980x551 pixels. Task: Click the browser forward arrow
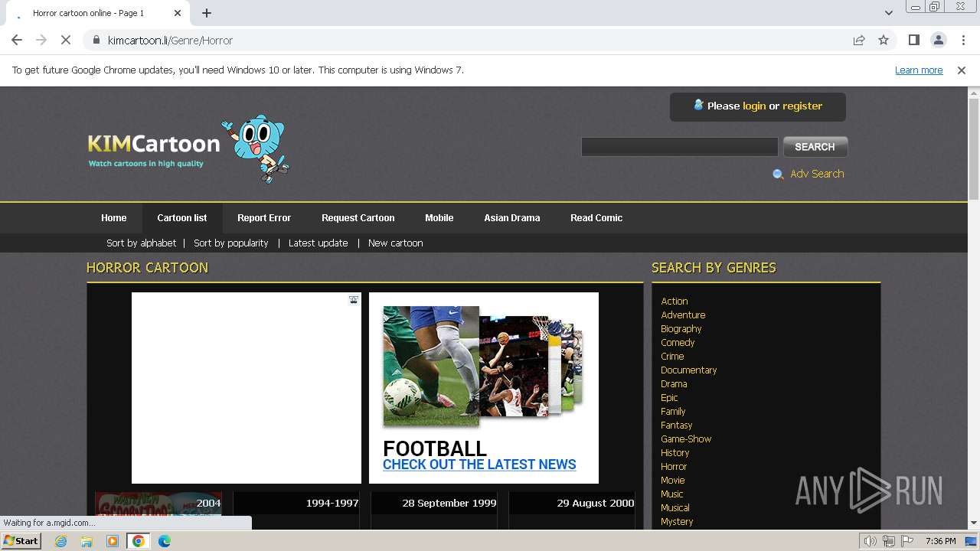tap(41, 40)
